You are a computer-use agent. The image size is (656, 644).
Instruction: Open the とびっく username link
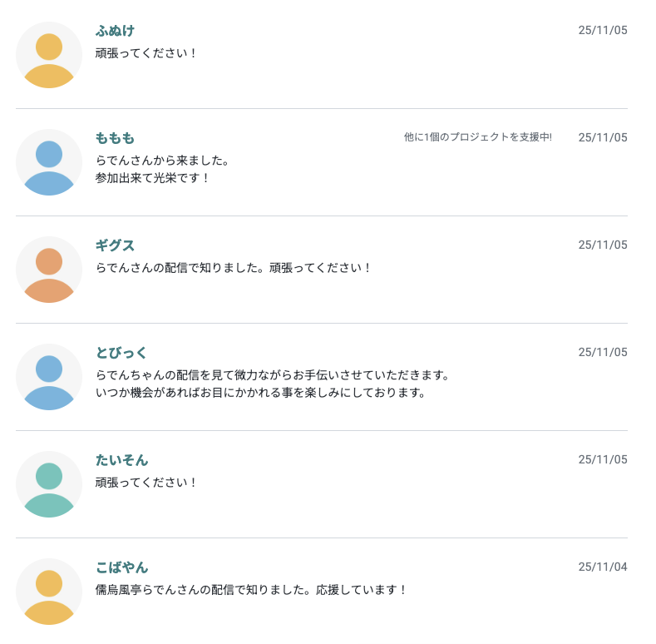tap(121, 353)
